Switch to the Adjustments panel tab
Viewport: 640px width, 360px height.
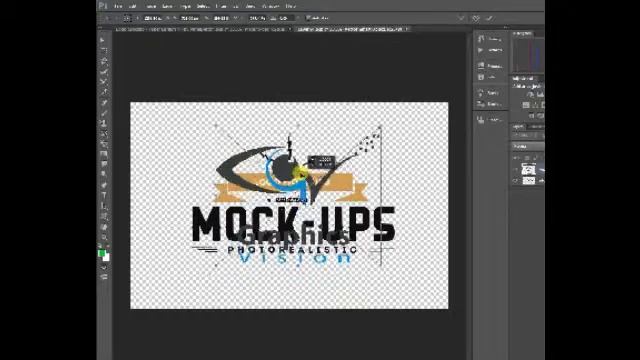coord(523,78)
